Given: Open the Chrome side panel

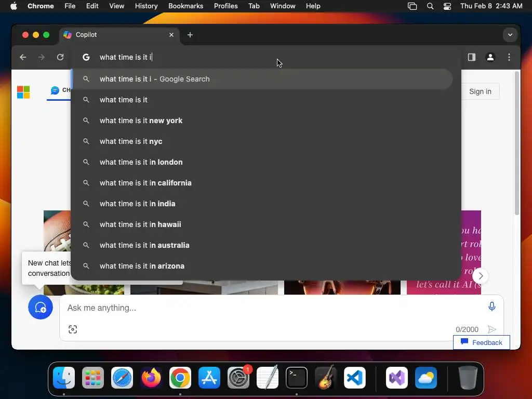Looking at the screenshot, I should (x=472, y=57).
